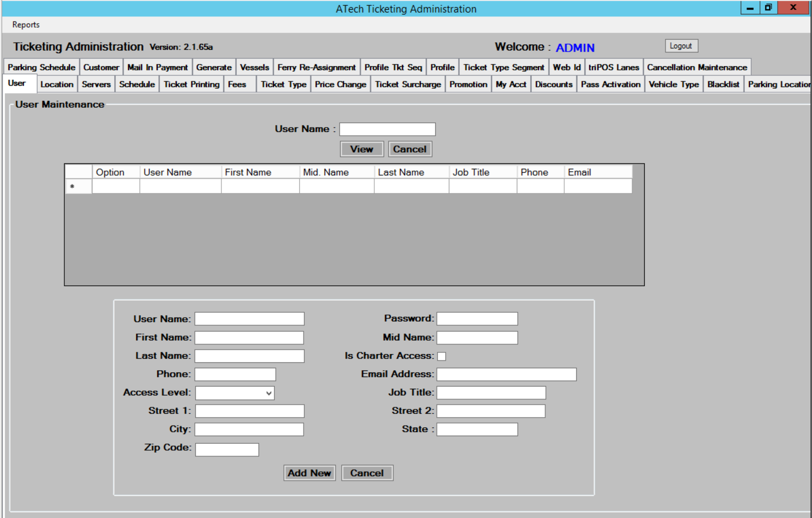
Task: Click the First Name column header
Action: point(261,172)
